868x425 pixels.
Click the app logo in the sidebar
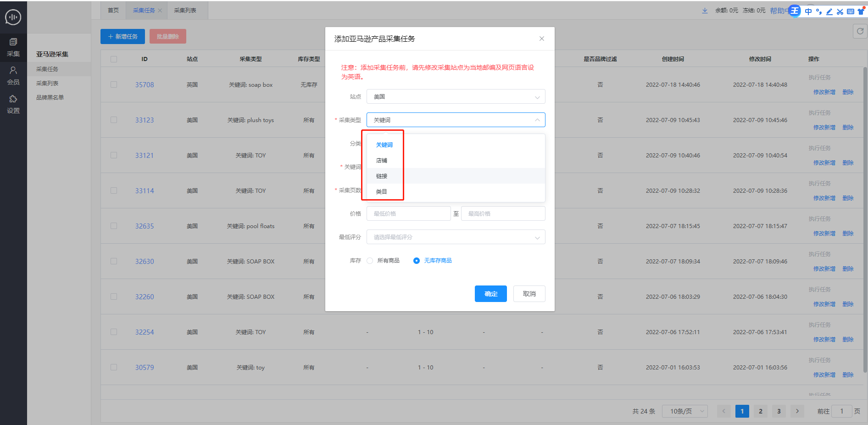click(x=13, y=17)
